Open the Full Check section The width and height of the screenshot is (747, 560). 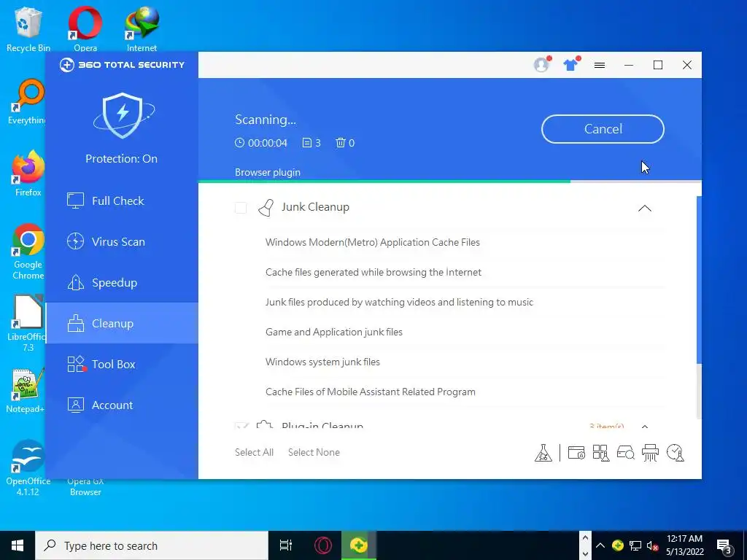coord(122,201)
